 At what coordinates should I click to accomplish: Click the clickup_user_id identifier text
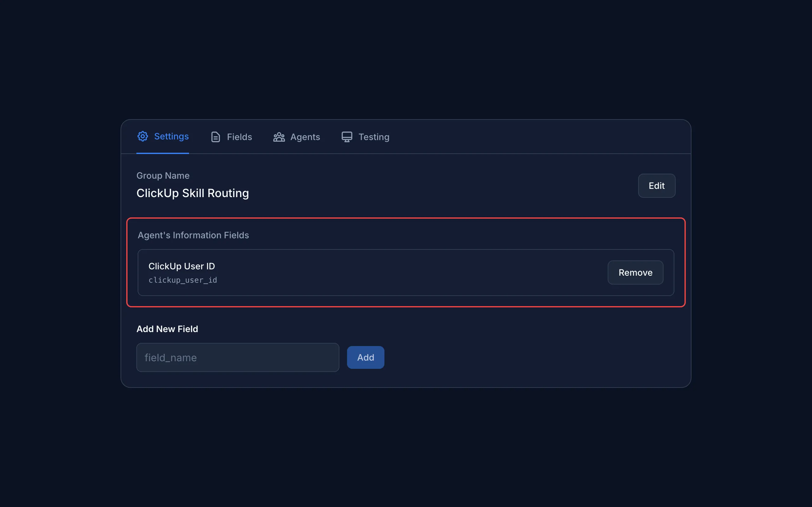click(183, 280)
